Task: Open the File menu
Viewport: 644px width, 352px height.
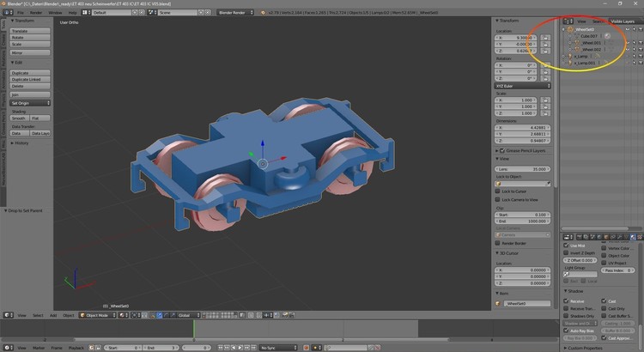Action: point(20,13)
